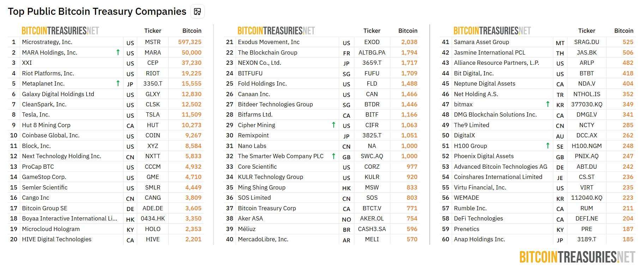Viewport: 644px width, 267px height.
Task: Click the MercadoLibre, Inc. company name
Action: click(263, 239)
